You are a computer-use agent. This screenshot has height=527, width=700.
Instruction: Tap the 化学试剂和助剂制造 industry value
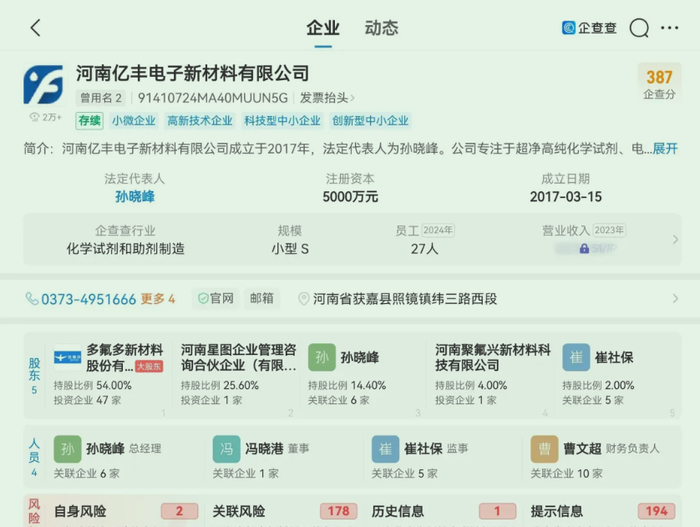[125, 249]
